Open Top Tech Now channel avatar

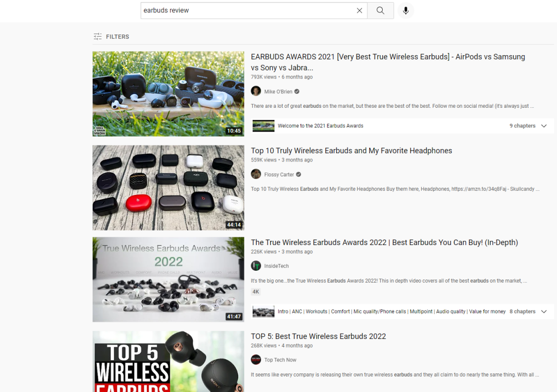coord(256,360)
